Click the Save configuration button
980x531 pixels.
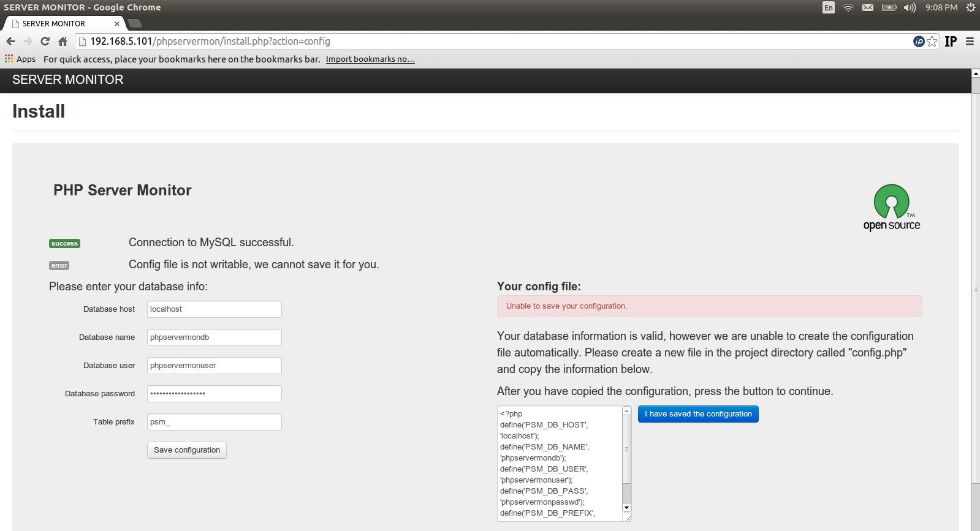point(187,450)
